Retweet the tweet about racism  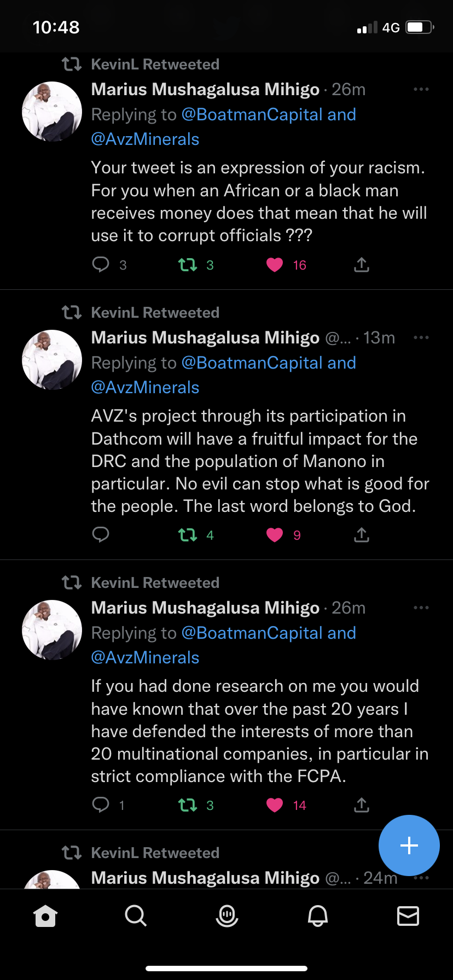[188, 265]
